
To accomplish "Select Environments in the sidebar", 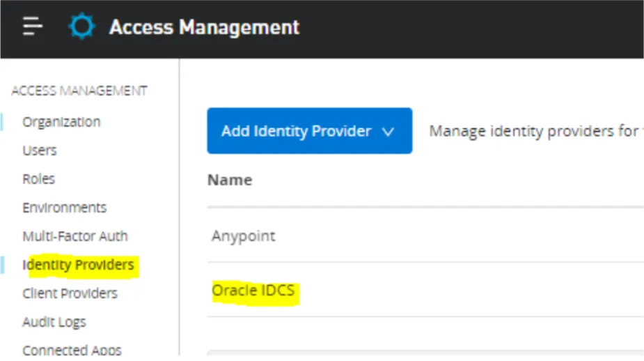I will pyautogui.click(x=65, y=207).
